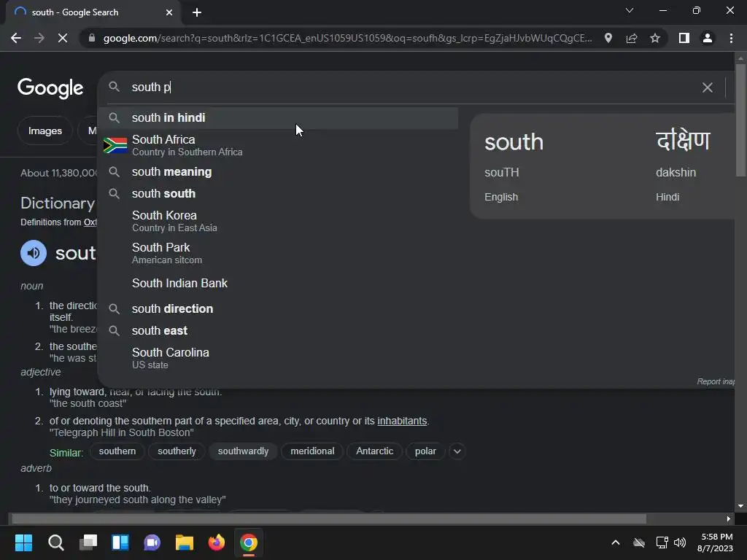Click the Google logo
The width and height of the screenshot is (747, 560).
[50, 88]
